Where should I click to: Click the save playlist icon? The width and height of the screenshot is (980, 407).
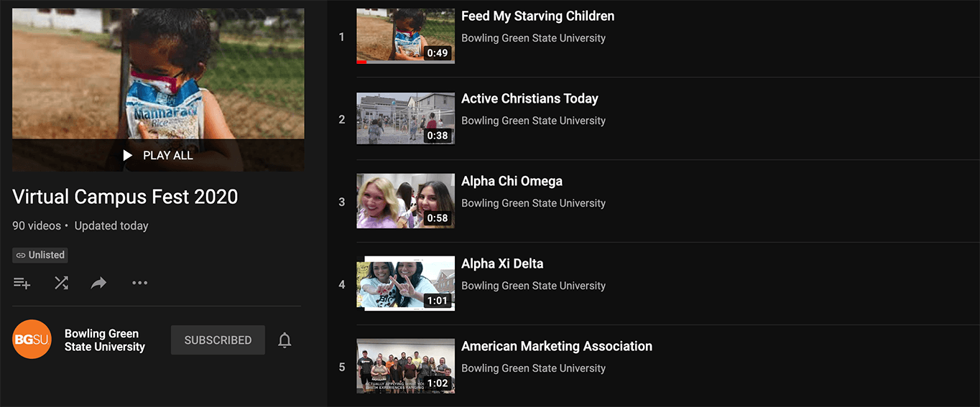(22, 283)
